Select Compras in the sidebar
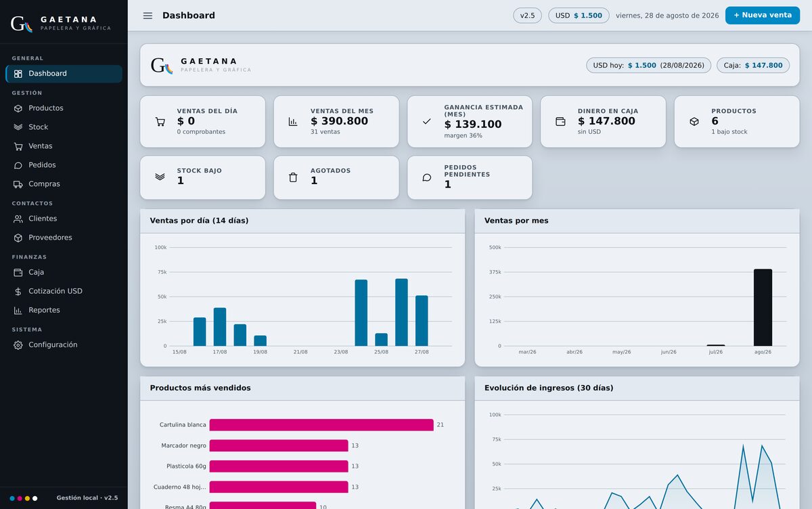This screenshot has width=812, height=509. pos(64,184)
